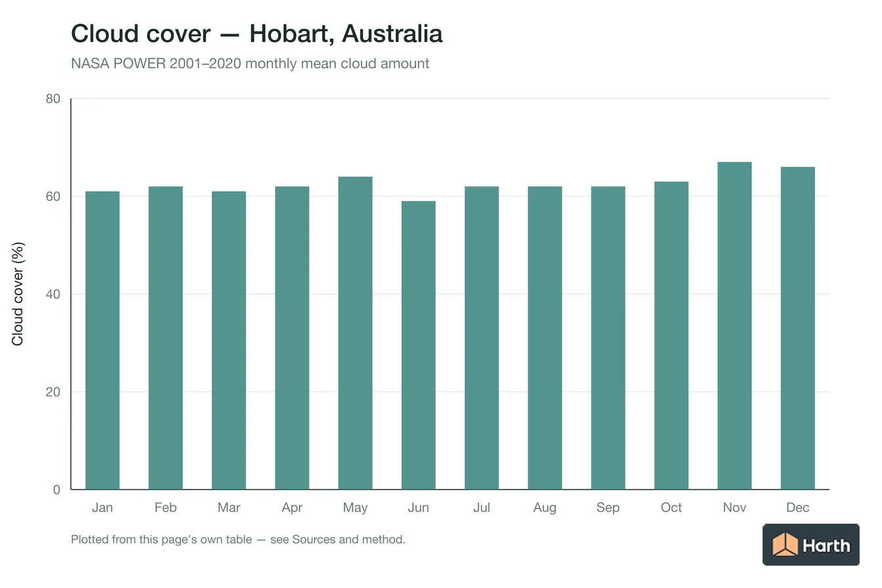Select the Jan cloud cover bar

[102, 341]
